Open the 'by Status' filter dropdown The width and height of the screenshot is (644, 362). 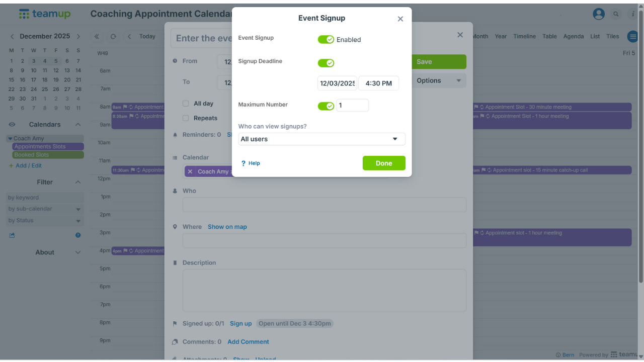point(44,220)
